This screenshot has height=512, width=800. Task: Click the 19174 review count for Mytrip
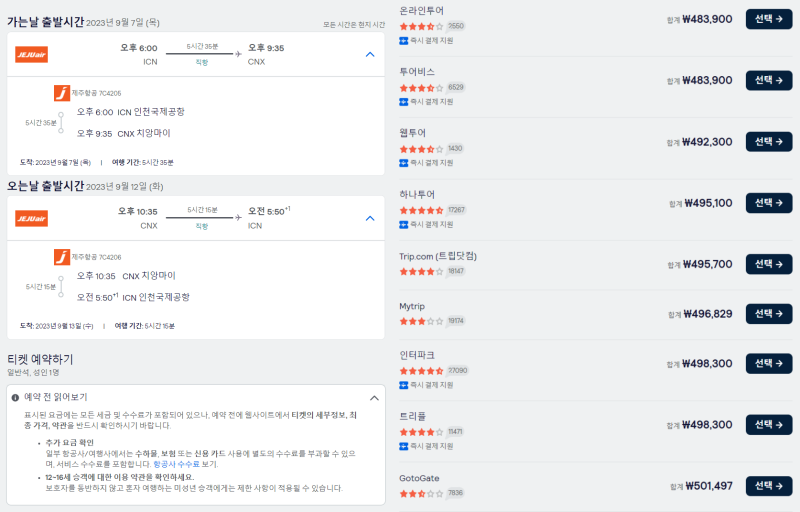[x=456, y=321]
